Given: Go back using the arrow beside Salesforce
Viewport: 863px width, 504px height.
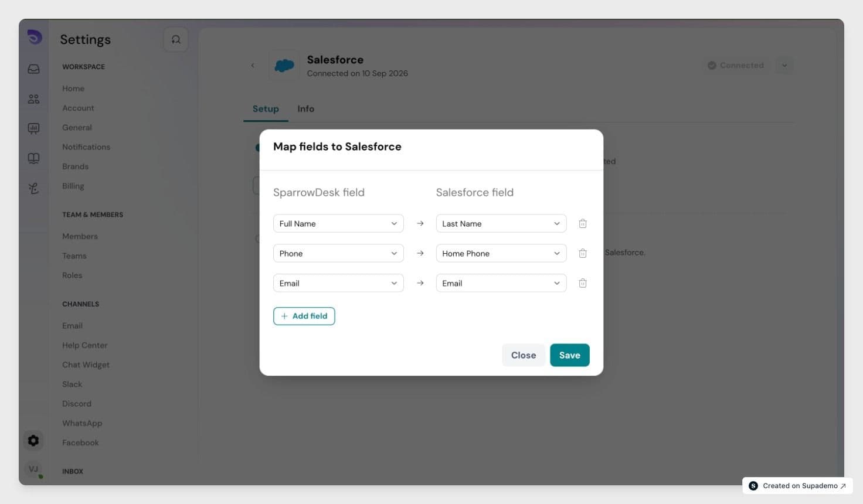Looking at the screenshot, I should [253, 65].
